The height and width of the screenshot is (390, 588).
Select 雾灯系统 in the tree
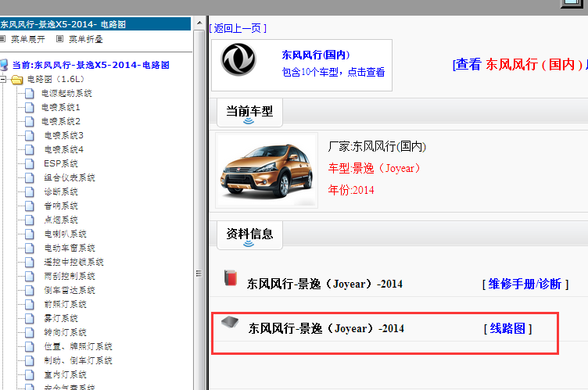coord(61,318)
